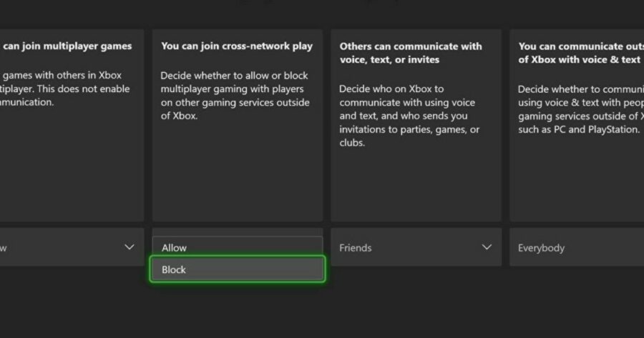Click the multiplayer games card description
Screen dimensions: 644x338
coord(64,89)
